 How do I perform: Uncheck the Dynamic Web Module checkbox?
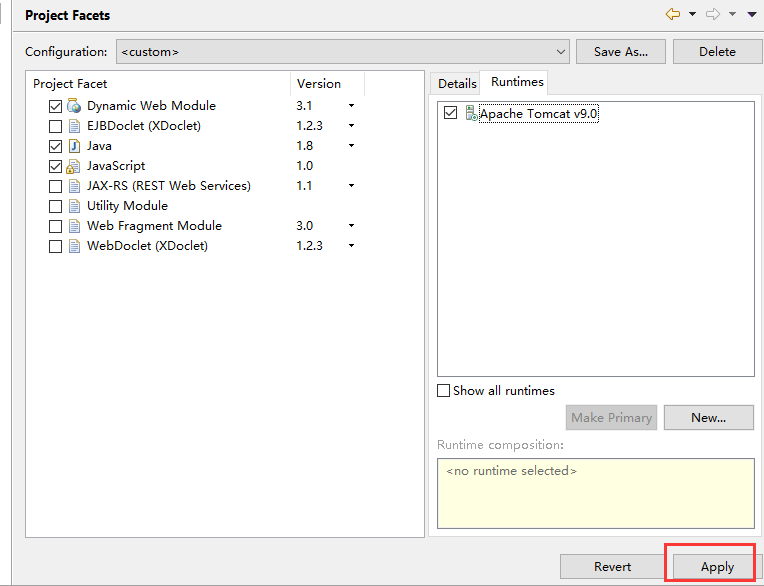point(56,106)
